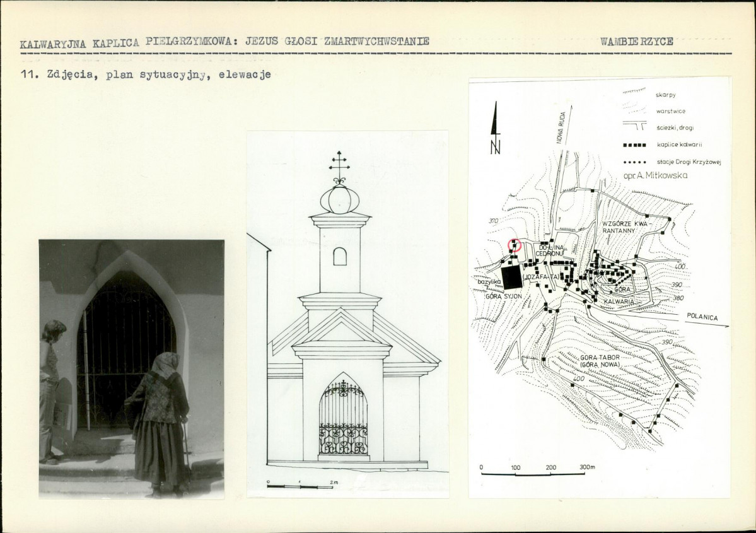
Task: Click the 'WAMBIERZYCE' header text
Action: point(636,42)
